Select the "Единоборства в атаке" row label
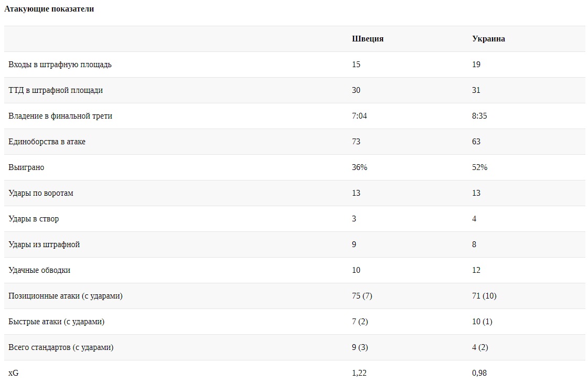Viewport: 588px width, 383px height. [47, 142]
